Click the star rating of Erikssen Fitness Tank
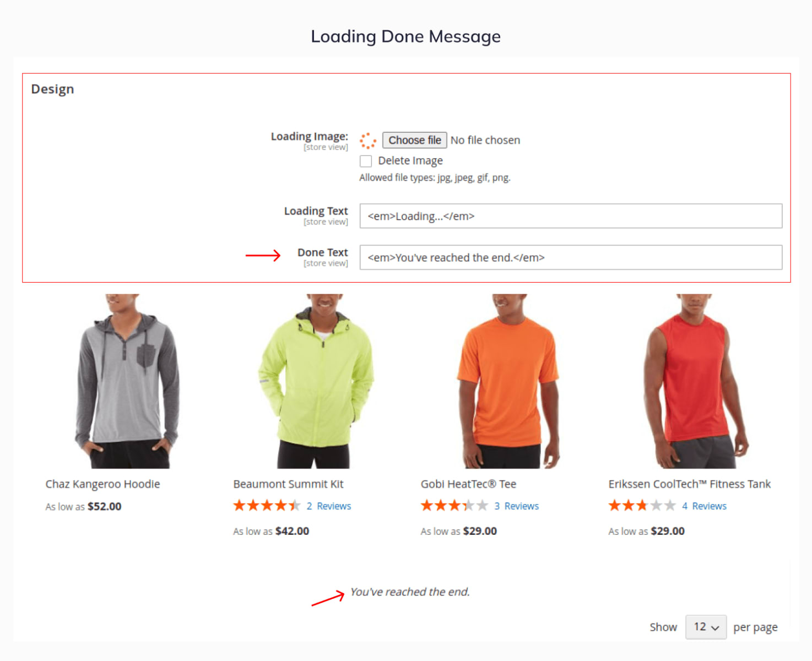The width and height of the screenshot is (812, 661). [642, 506]
